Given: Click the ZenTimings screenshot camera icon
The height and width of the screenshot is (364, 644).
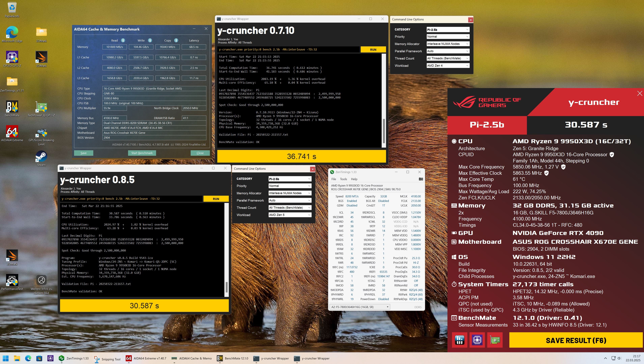Looking at the screenshot, I should pyautogui.click(x=421, y=179).
